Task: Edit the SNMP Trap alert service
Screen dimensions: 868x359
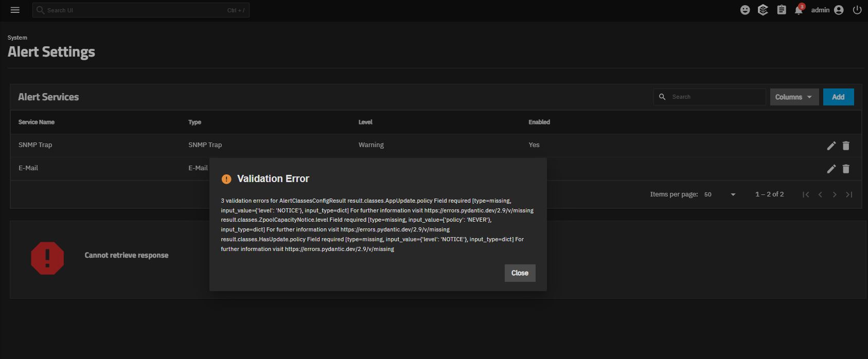Action: 831,146
